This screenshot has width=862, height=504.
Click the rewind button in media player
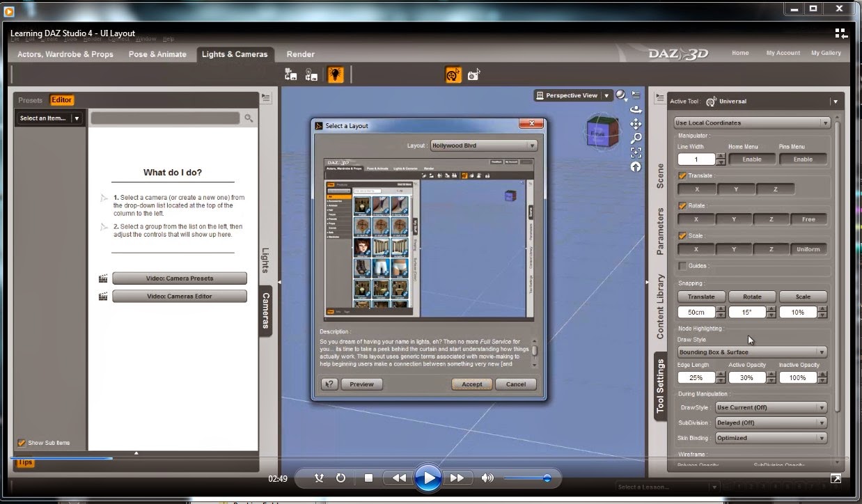click(x=398, y=478)
